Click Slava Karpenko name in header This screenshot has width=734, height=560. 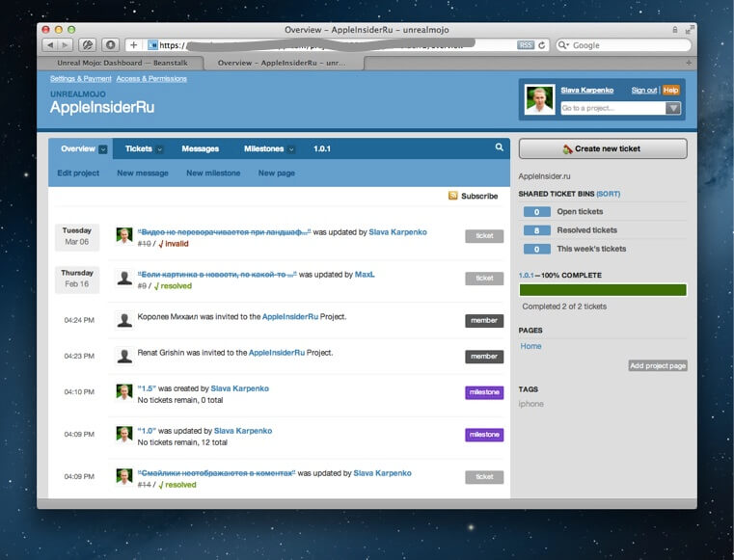point(587,90)
